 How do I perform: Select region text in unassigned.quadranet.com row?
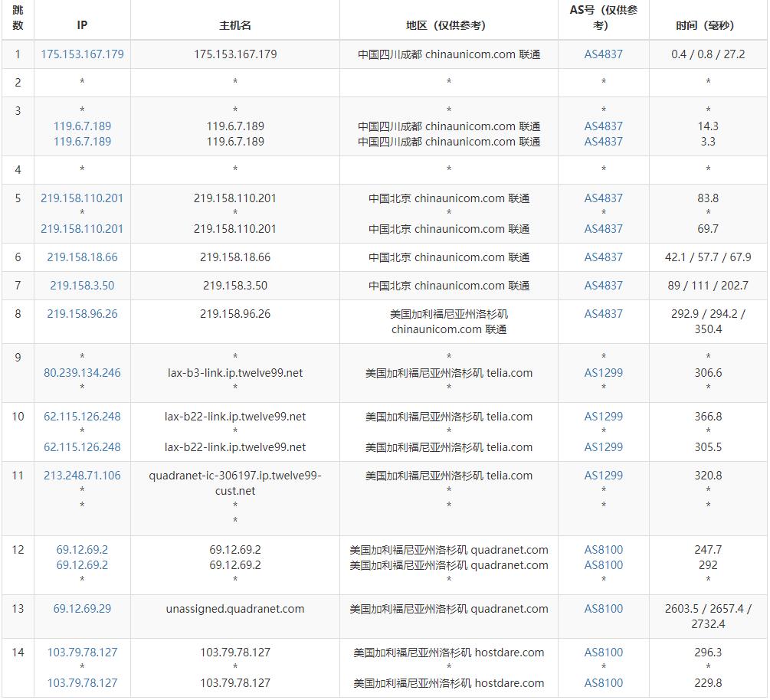click(448, 609)
